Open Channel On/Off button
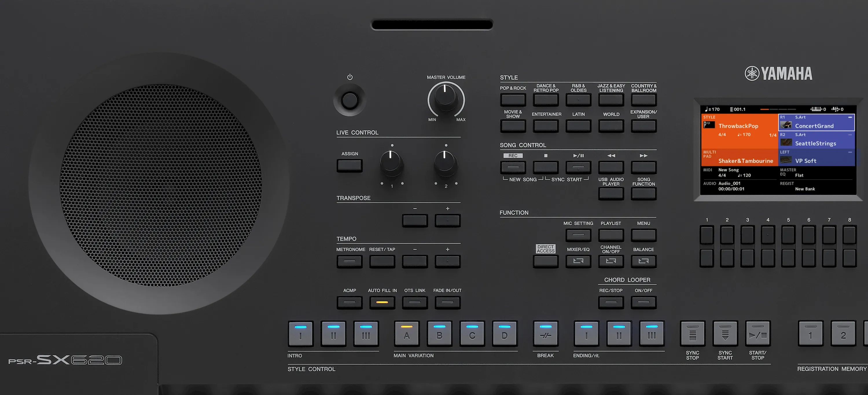This screenshot has height=395, width=868. (x=611, y=261)
